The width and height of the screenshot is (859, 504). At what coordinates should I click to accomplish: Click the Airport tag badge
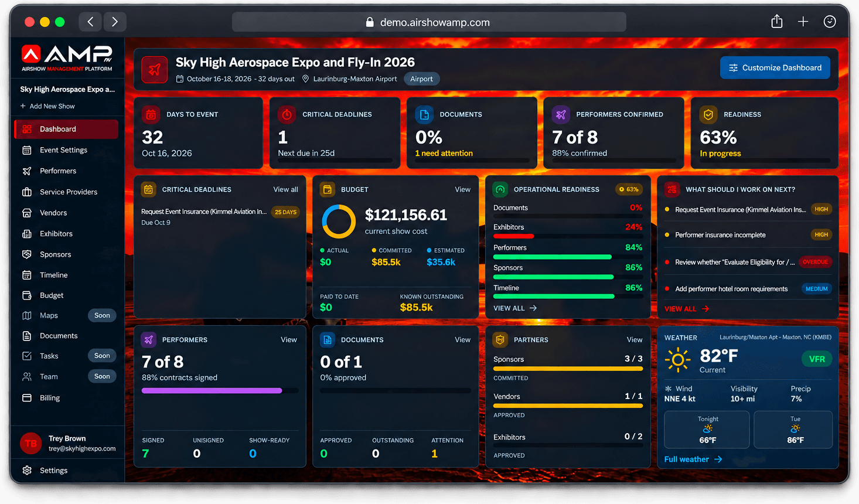click(421, 79)
